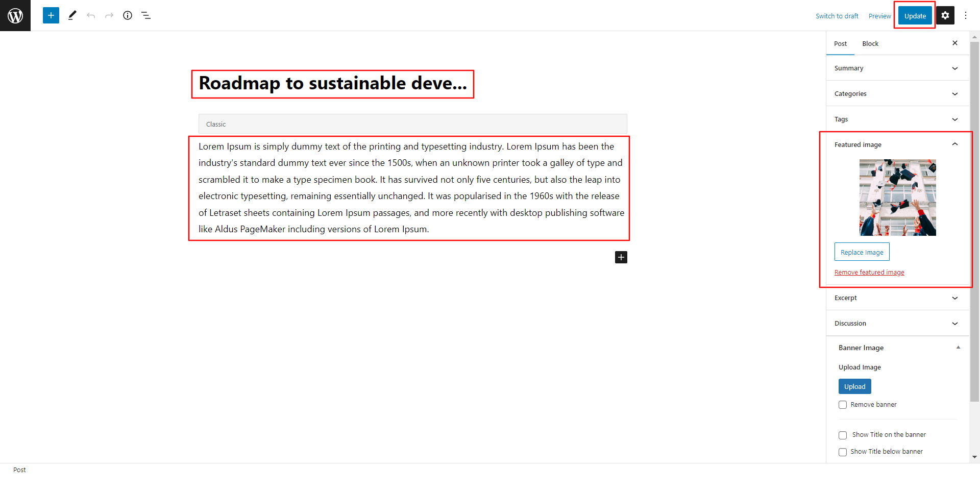
Task: Click the Undo arrow icon
Action: click(x=91, y=15)
